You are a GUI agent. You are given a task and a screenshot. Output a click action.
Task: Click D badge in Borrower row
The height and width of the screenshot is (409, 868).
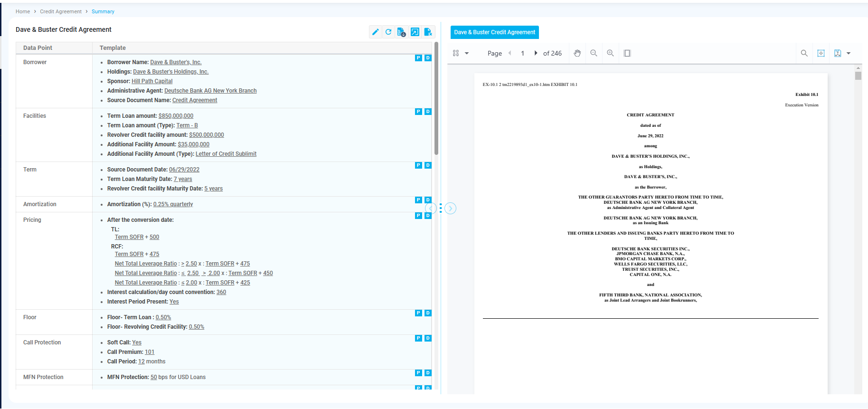(x=428, y=58)
